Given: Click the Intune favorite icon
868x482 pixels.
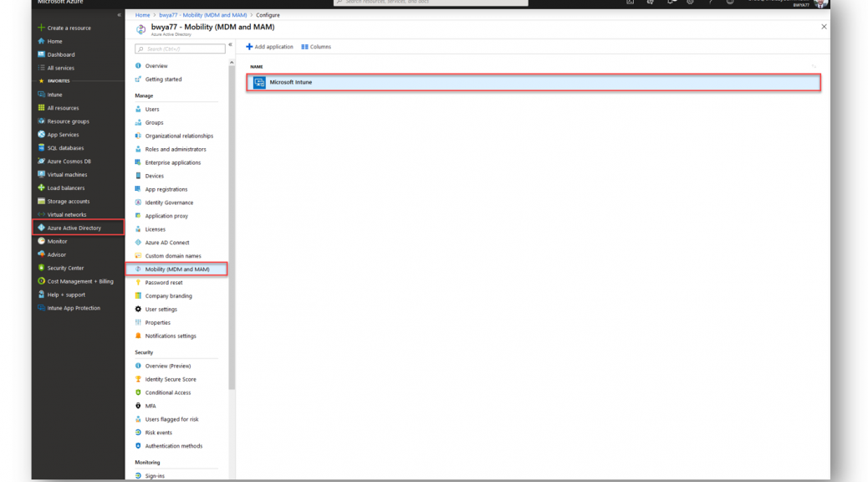Looking at the screenshot, I should tap(41, 95).
